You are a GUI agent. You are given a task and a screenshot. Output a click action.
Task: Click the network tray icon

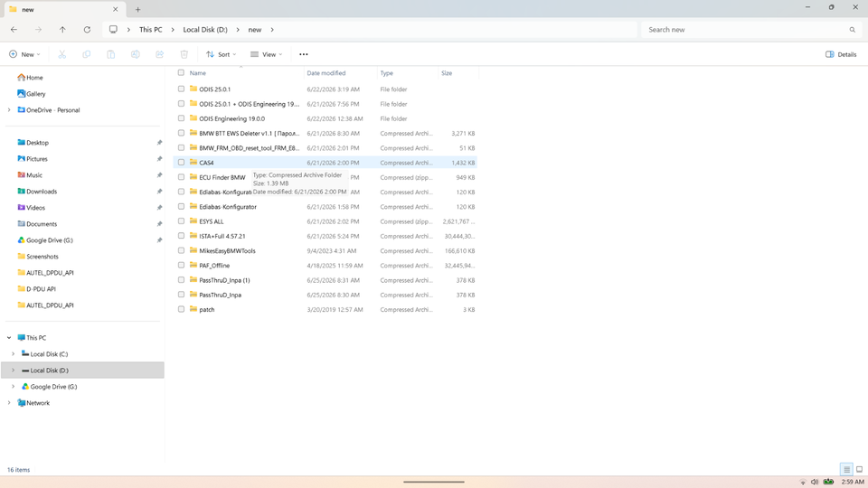(803, 482)
